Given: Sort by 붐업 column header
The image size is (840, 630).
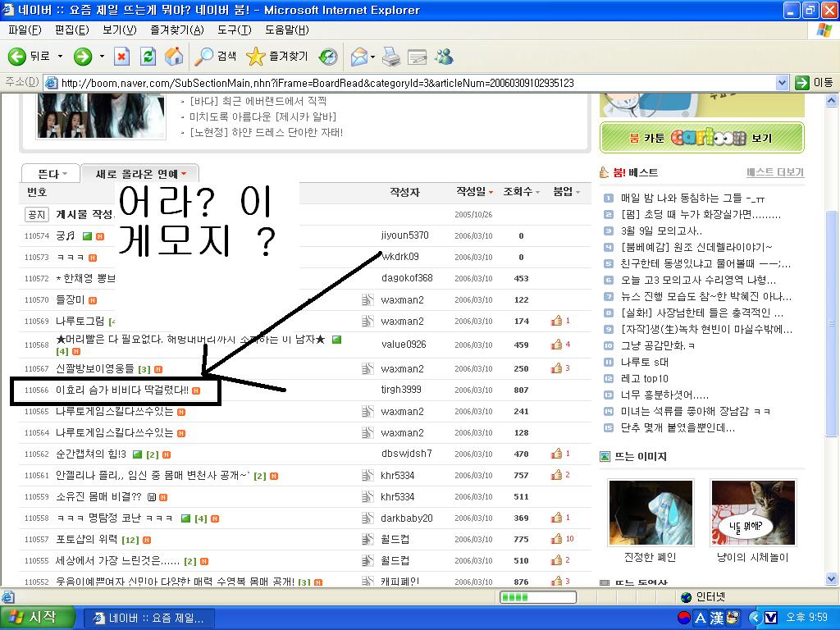Looking at the screenshot, I should (566, 192).
